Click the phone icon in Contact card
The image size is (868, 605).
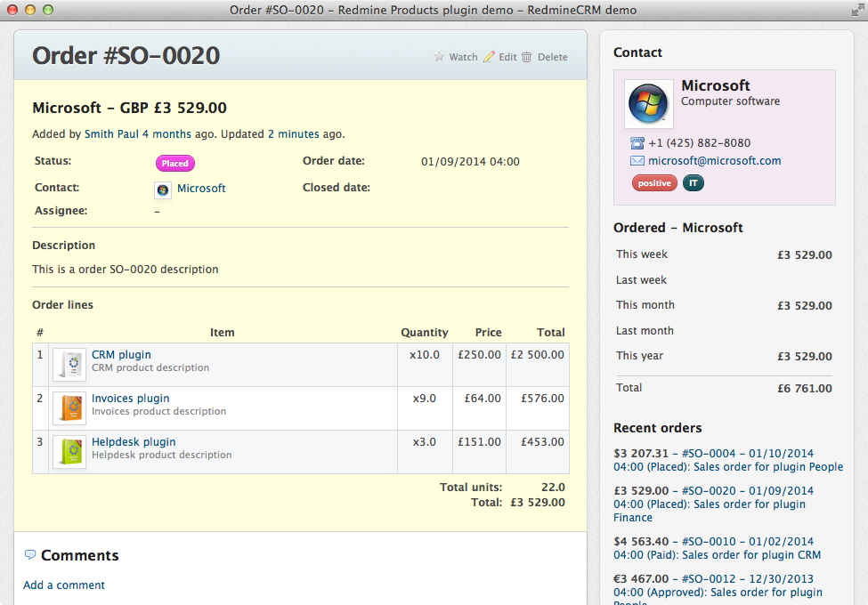[x=637, y=143]
